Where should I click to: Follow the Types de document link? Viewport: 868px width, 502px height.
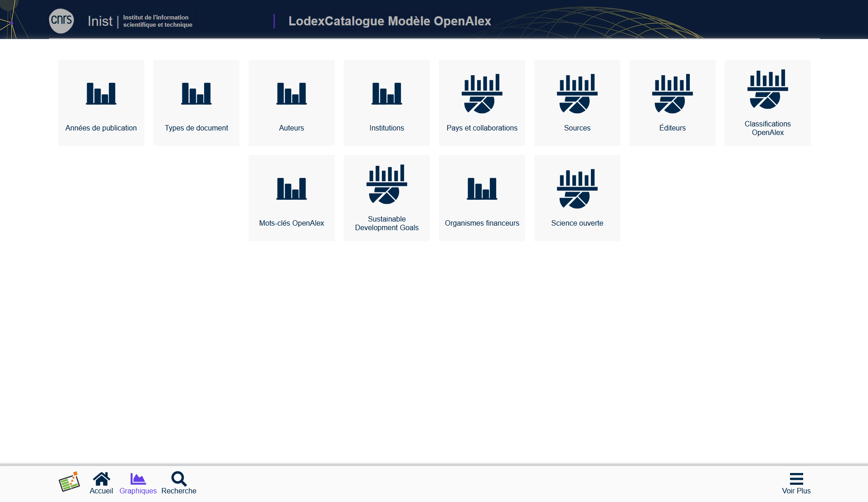click(x=196, y=128)
